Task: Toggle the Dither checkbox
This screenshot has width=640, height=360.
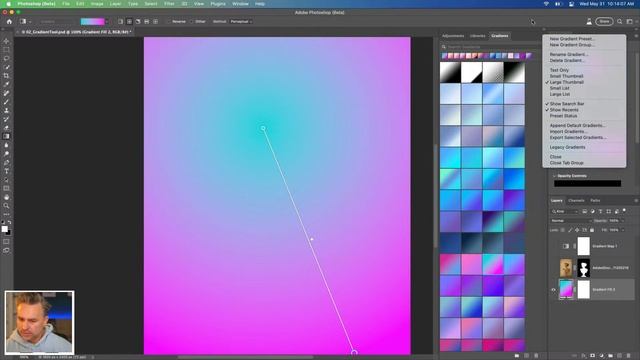Action: pos(191,22)
